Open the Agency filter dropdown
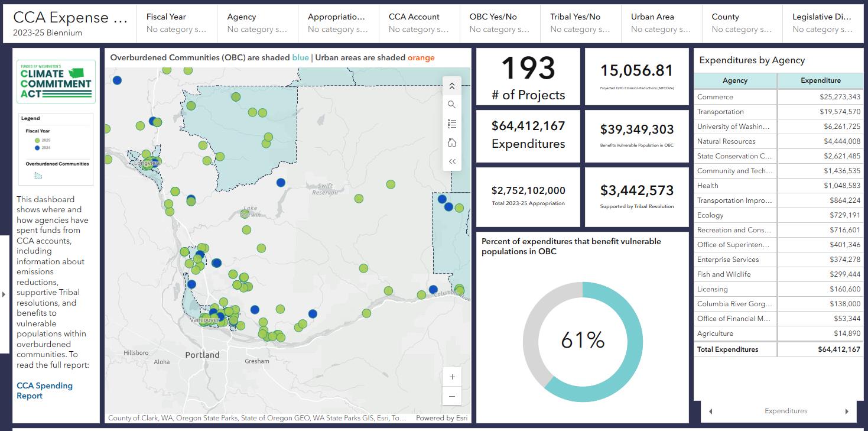 tap(257, 23)
